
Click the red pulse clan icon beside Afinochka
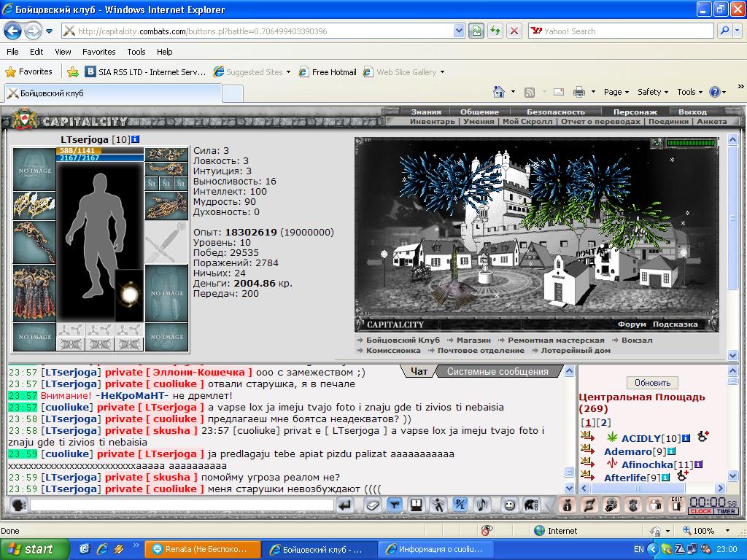point(612,463)
